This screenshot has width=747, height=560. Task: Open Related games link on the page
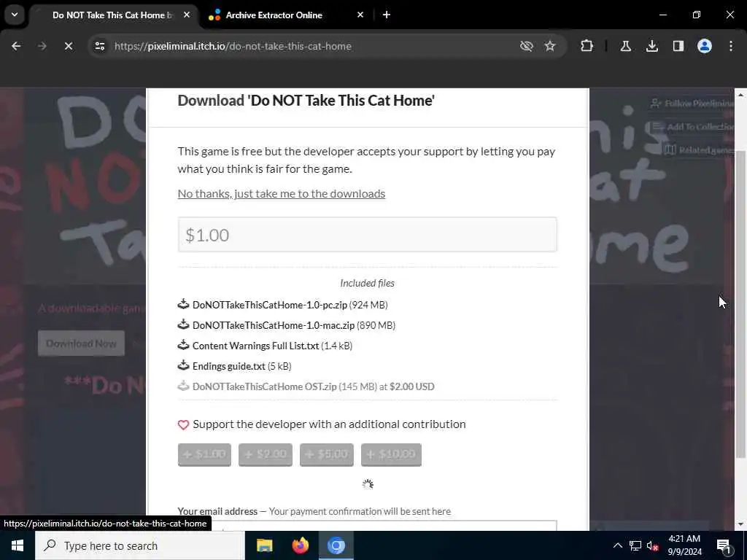(698, 150)
